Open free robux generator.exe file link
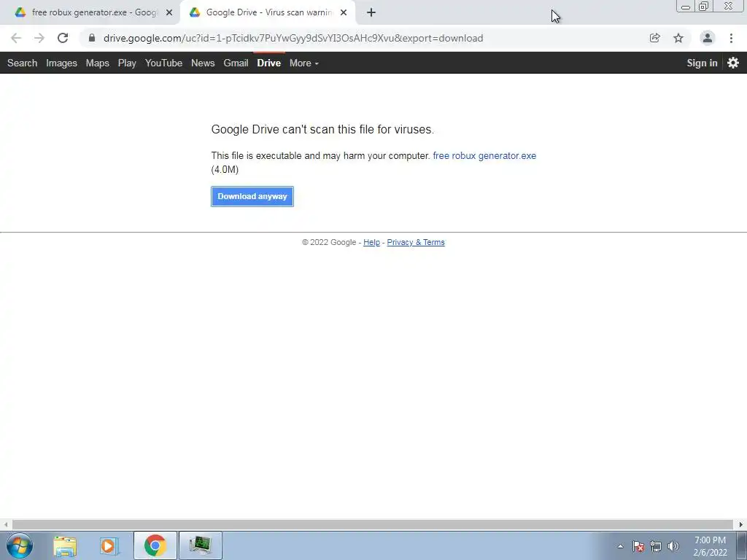This screenshot has width=747, height=560. [484, 156]
